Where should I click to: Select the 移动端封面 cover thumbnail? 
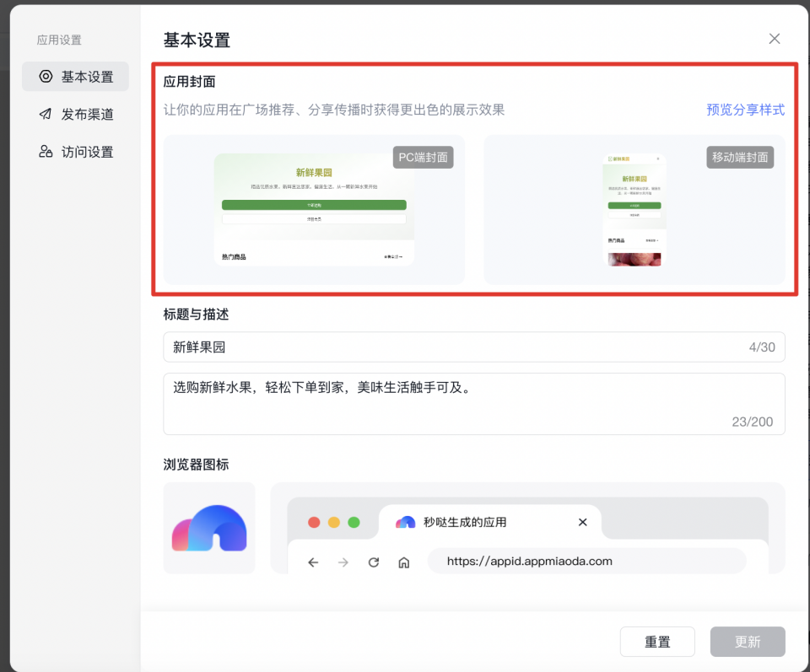tap(634, 210)
